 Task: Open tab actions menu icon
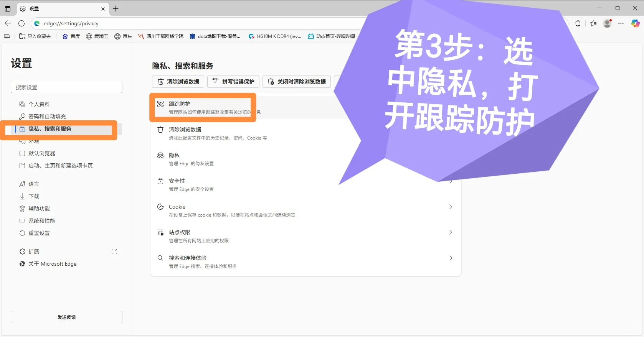click(x=8, y=8)
